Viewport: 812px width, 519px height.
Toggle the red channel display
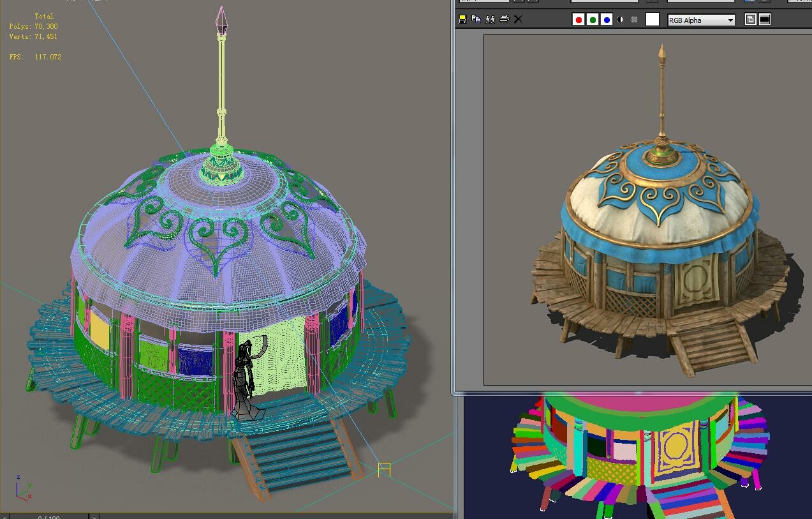(578, 19)
